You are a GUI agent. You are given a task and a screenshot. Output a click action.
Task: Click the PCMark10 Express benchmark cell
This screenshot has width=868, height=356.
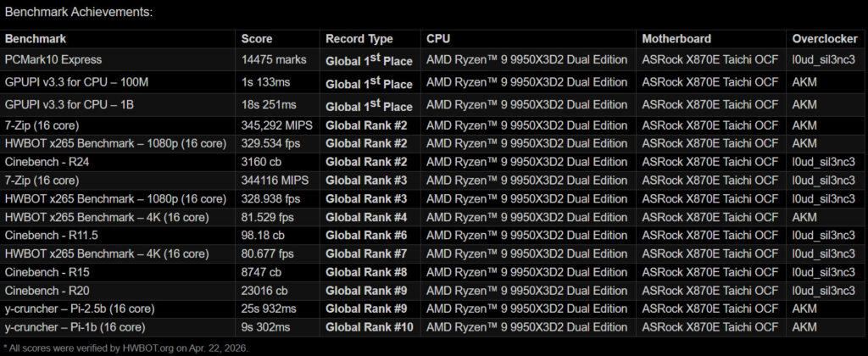pos(53,60)
